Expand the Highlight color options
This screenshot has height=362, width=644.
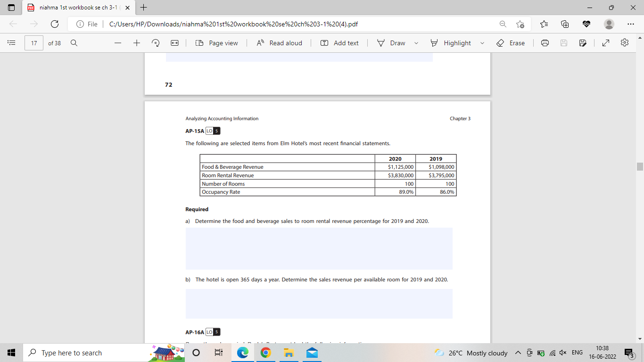482,43
